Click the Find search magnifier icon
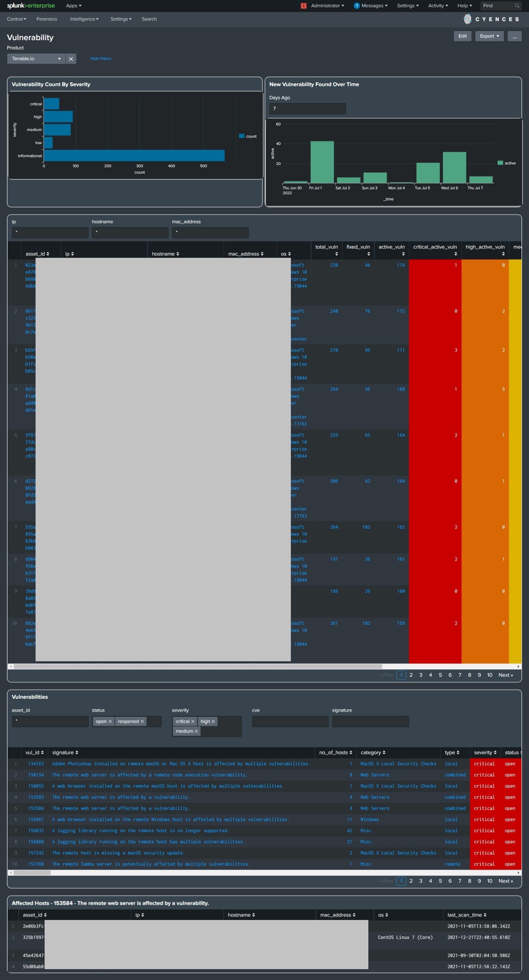Screen dimensions: 529x980 [x=517, y=6]
